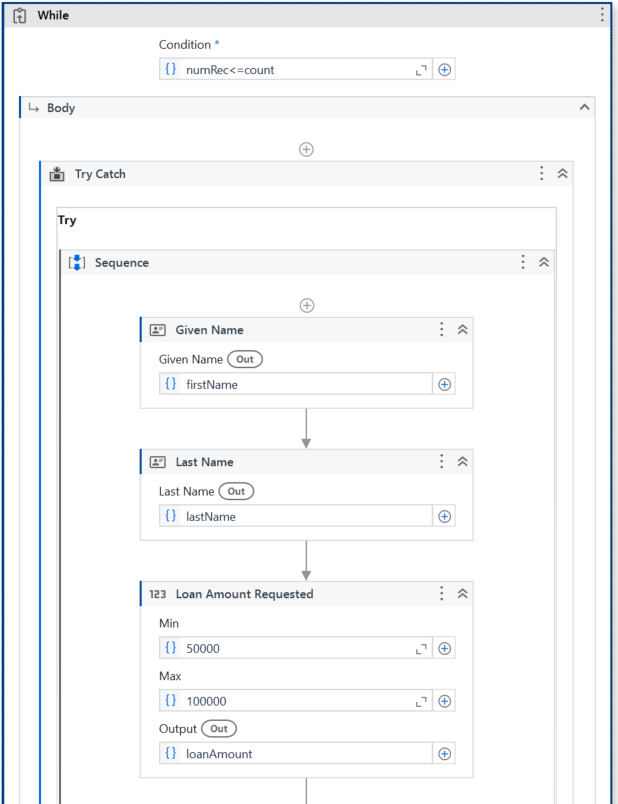618x804 pixels.
Task: Add activity at top of Sequence
Action: (307, 305)
